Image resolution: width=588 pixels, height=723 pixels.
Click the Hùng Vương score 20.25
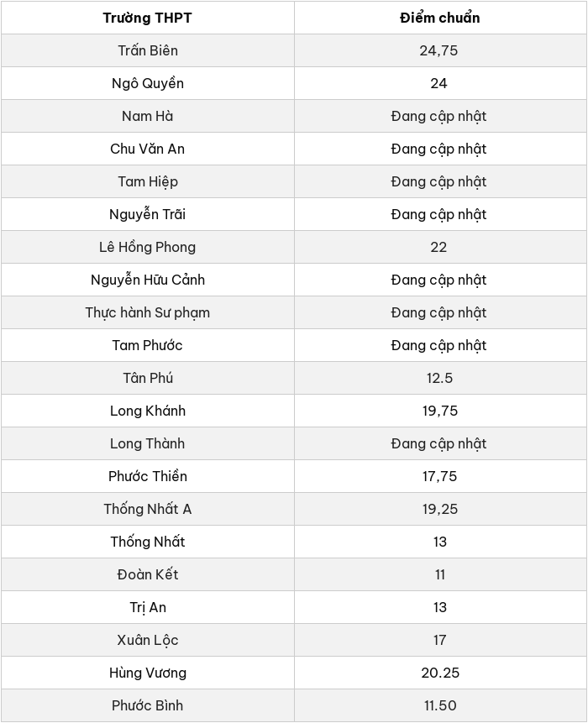[440, 673]
